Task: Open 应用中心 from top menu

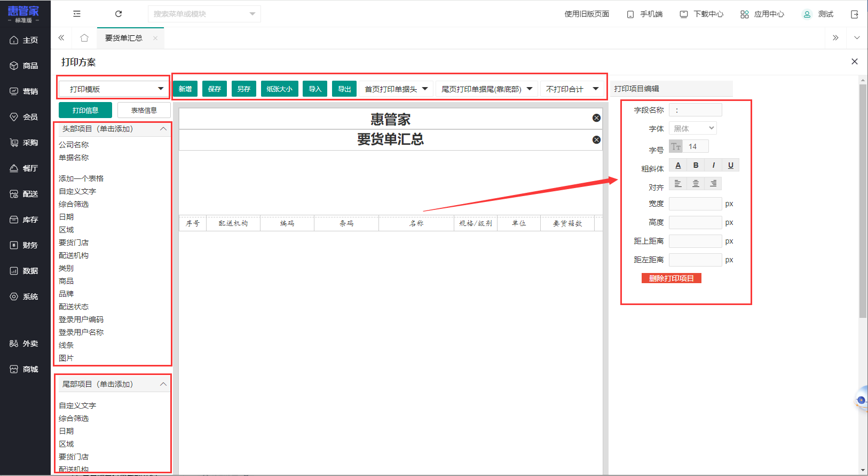Action: pyautogui.click(x=762, y=14)
